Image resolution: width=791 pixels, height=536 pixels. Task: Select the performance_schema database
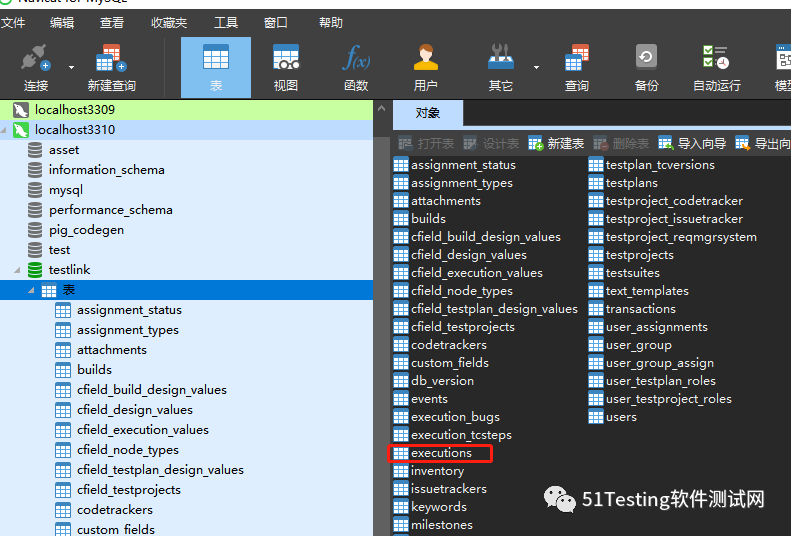(x=110, y=210)
